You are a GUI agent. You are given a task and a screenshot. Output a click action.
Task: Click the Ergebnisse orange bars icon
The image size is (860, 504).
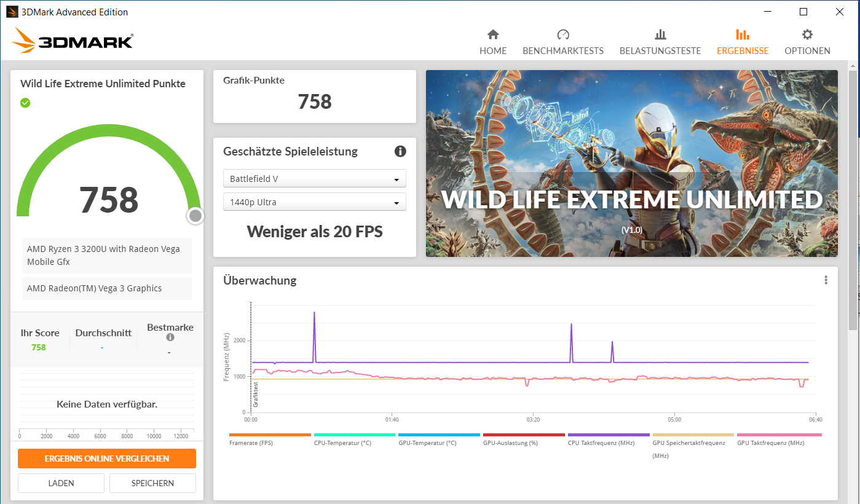[x=743, y=34]
